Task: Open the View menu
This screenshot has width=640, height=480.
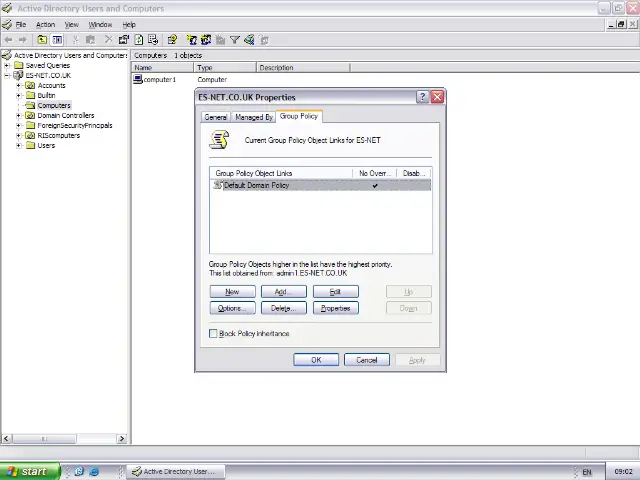Action: tap(71, 24)
